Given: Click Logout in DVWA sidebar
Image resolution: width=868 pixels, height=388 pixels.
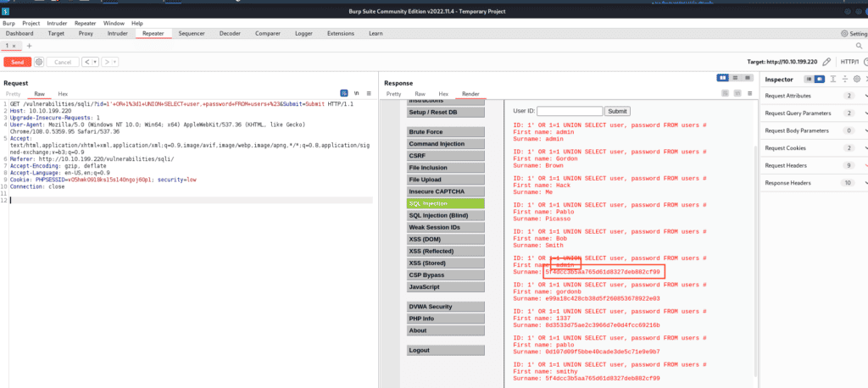Looking at the screenshot, I should tap(446, 351).
